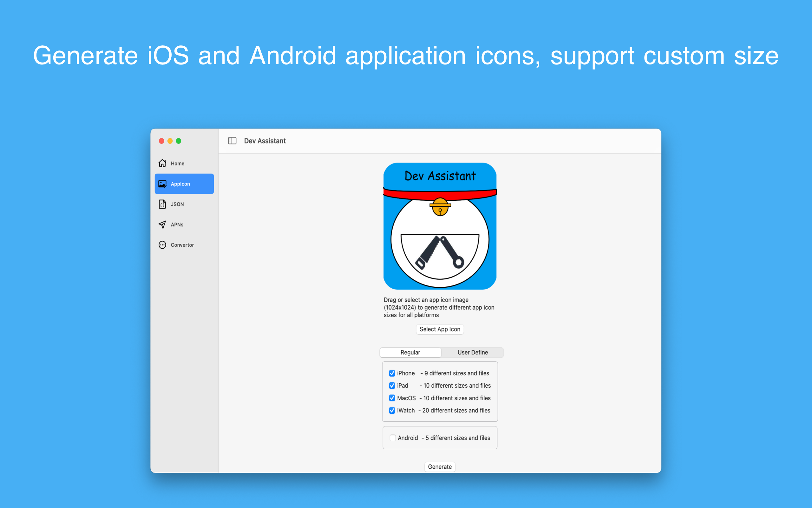Uncheck the MacOS checkbox

coord(392,398)
